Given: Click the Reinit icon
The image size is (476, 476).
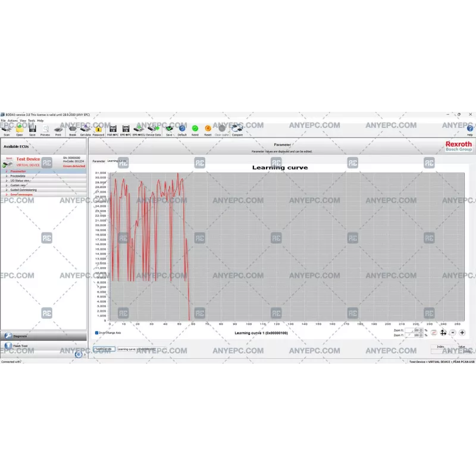Looking at the screenshot, I should pyautogui.click(x=195, y=129).
